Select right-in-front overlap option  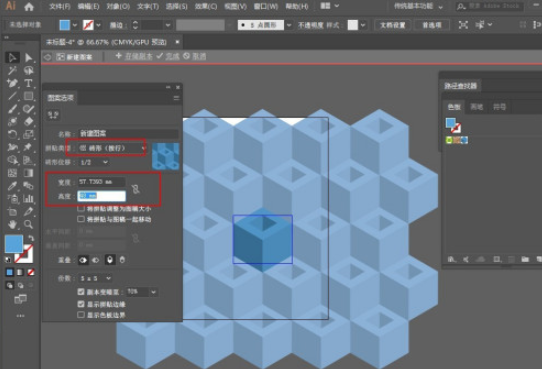click(96, 260)
